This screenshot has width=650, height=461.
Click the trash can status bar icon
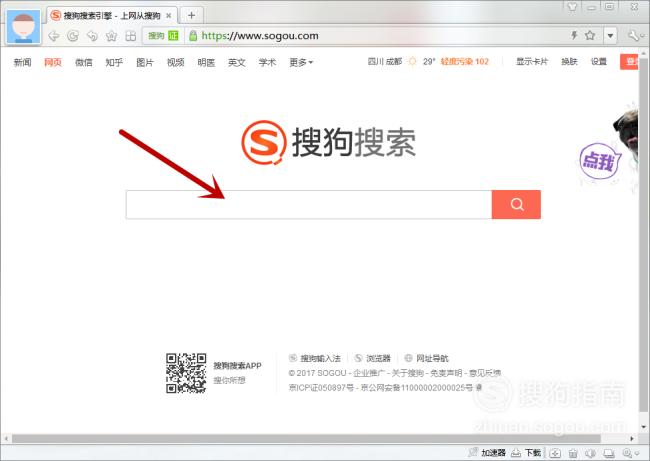[573, 453]
